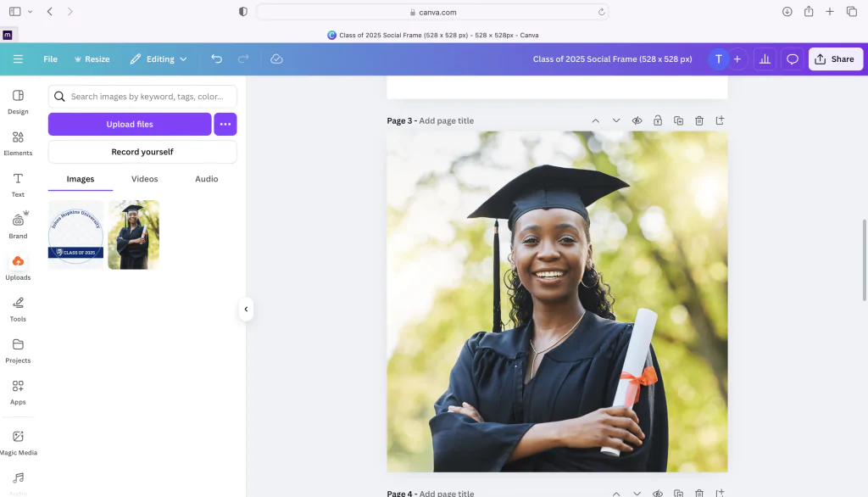Open the comments speech bubble icon

(793, 59)
